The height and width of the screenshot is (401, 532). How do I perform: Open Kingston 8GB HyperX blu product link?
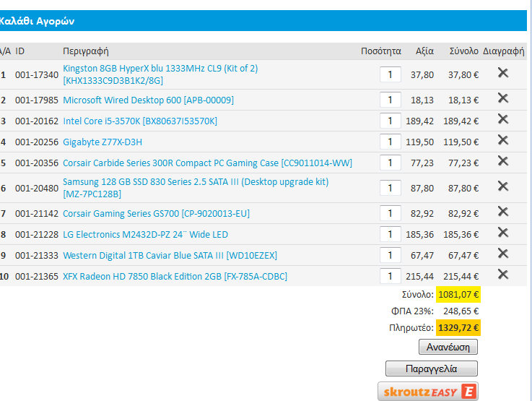pos(160,74)
